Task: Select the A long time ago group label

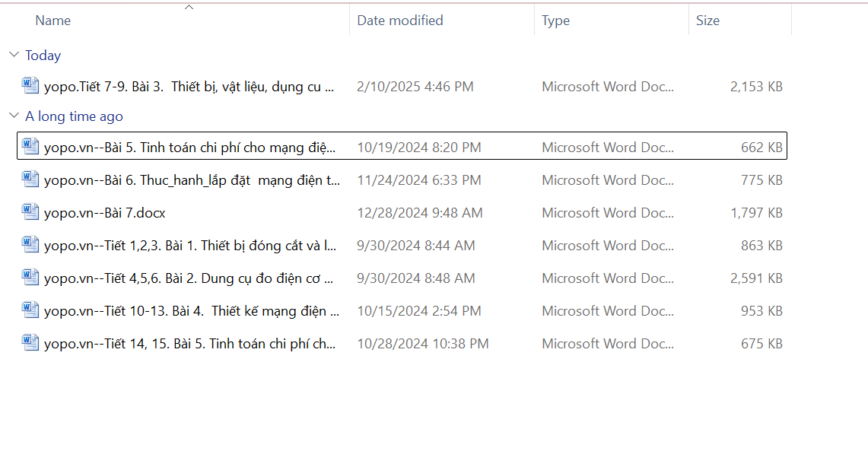Action: (x=74, y=116)
